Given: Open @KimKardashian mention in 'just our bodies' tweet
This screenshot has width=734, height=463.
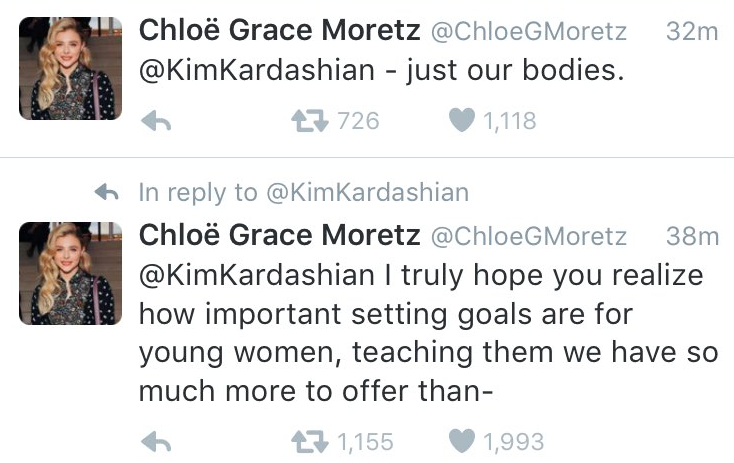Looking at the screenshot, I should tap(257, 71).
